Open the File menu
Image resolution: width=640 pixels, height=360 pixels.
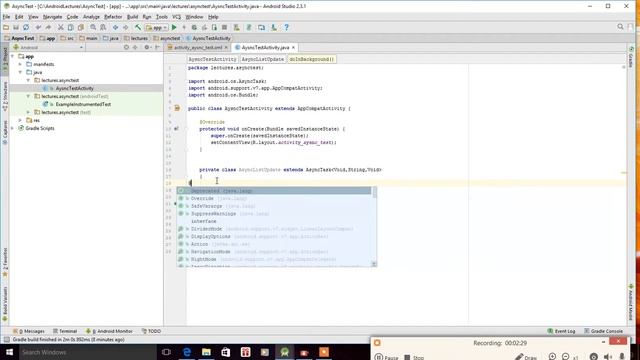point(7,17)
